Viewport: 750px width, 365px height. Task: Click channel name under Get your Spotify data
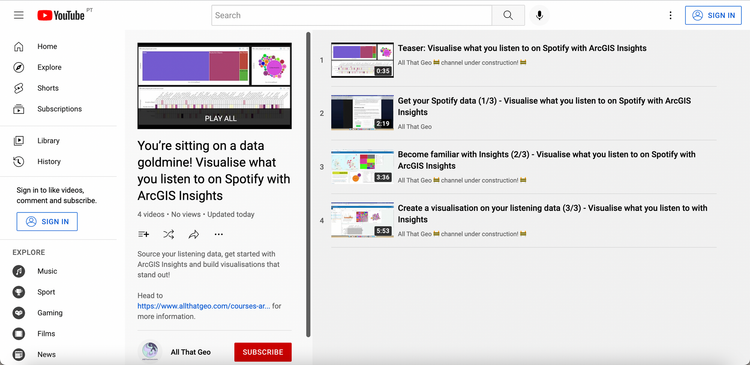(x=415, y=127)
